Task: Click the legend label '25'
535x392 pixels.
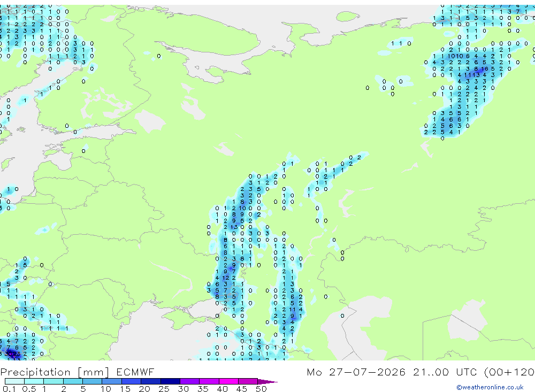Action: [x=164, y=389]
